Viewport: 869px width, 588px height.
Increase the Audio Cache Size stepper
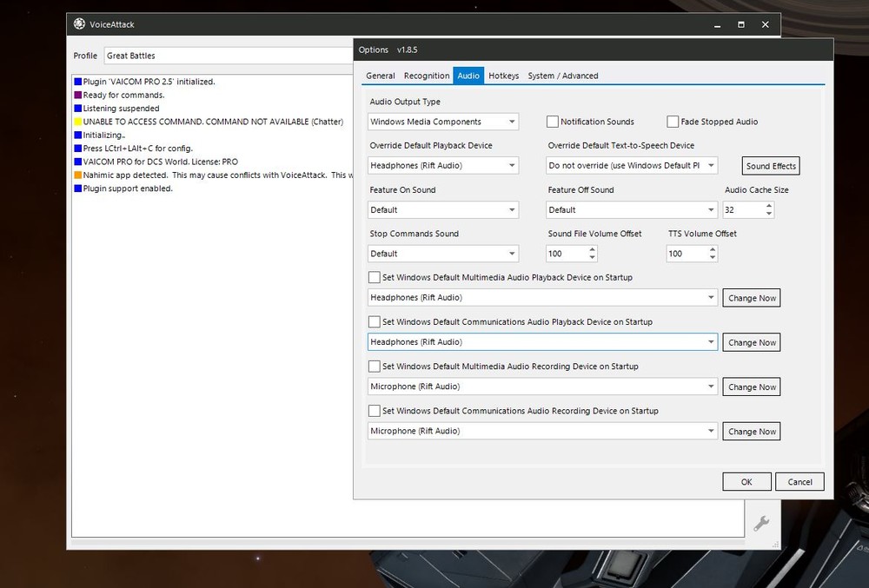[x=768, y=206]
